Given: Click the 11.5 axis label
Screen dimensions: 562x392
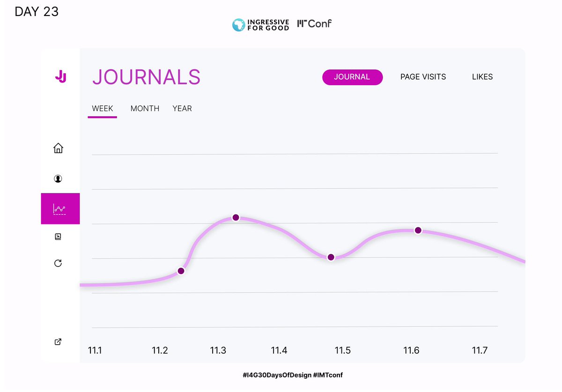Looking at the screenshot, I should [342, 350].
